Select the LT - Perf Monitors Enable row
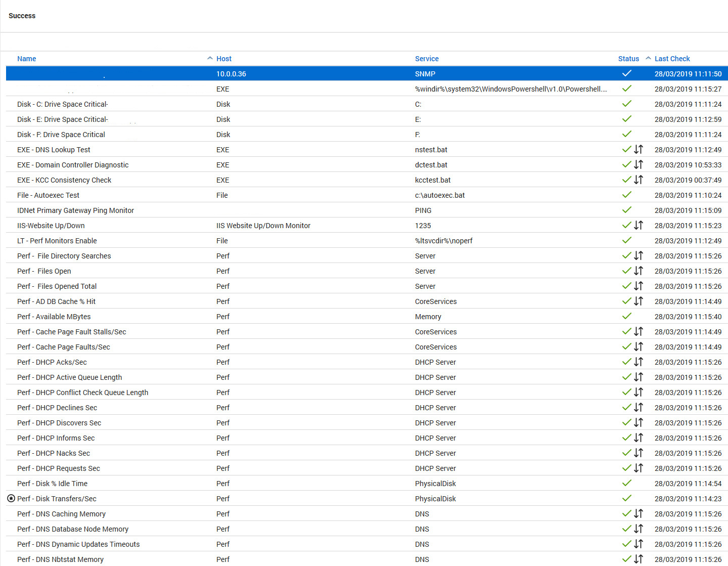This screenshot has width=728, height=566. [x=57, y=241]
